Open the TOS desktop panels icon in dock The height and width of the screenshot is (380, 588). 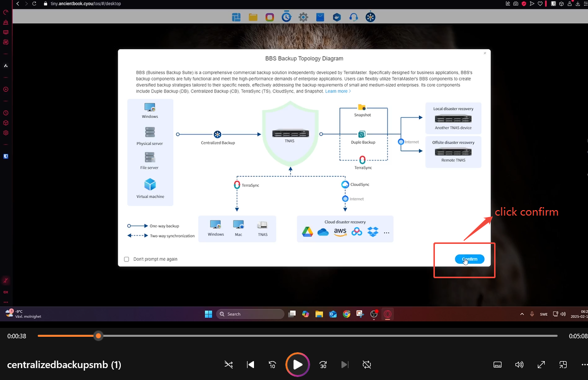[236, 17]
